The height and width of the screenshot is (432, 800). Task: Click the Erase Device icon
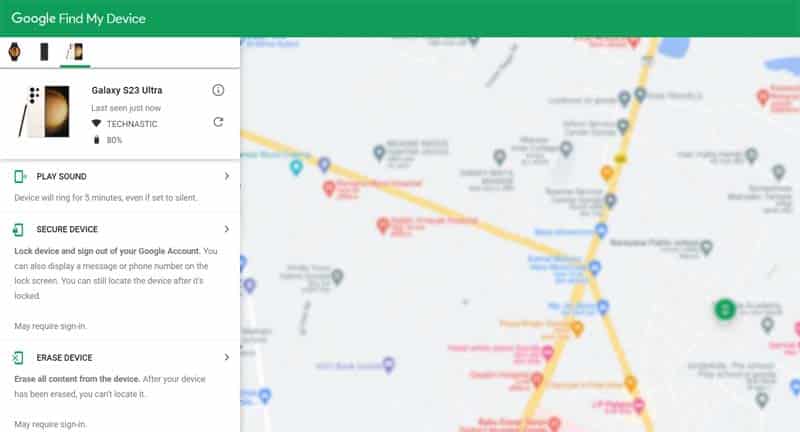click(x=18, y=358)
